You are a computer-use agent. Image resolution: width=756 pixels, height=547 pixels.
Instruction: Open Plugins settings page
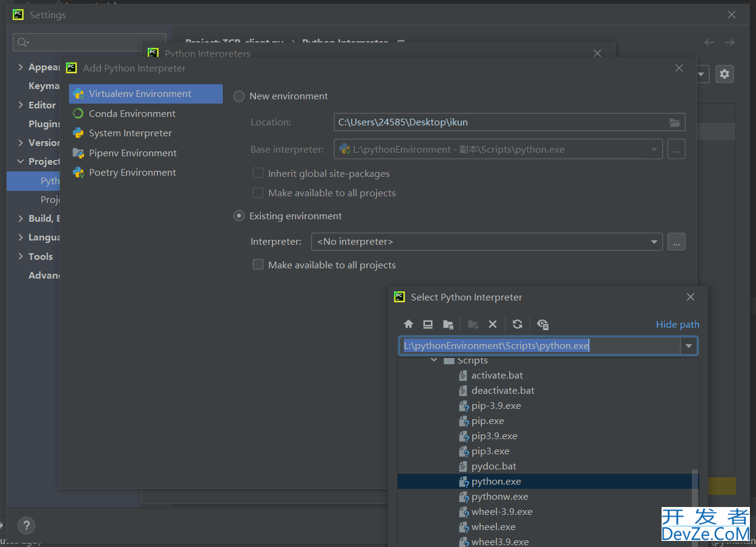[44, 124]
